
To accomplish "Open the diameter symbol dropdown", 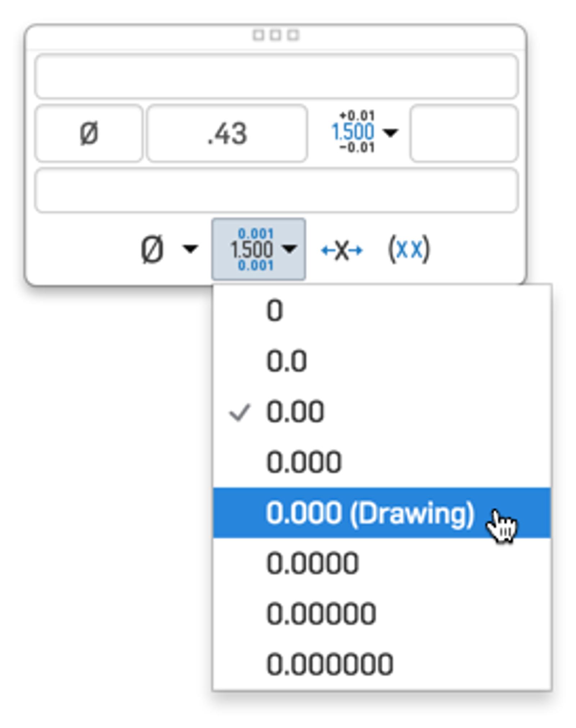I will [190, 248].
